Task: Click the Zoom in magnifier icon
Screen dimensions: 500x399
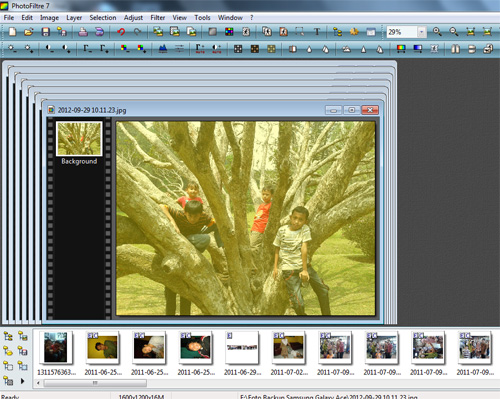Action: [437, 32]
